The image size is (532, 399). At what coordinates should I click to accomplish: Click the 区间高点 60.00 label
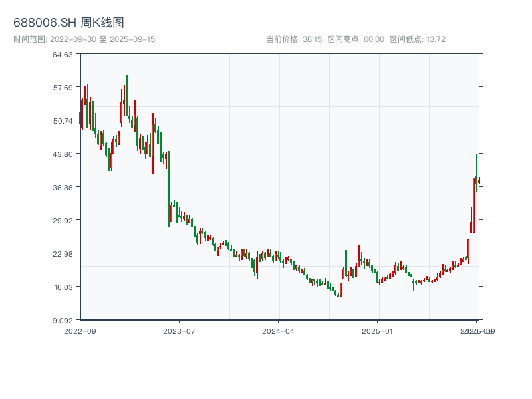coord(356,39)
